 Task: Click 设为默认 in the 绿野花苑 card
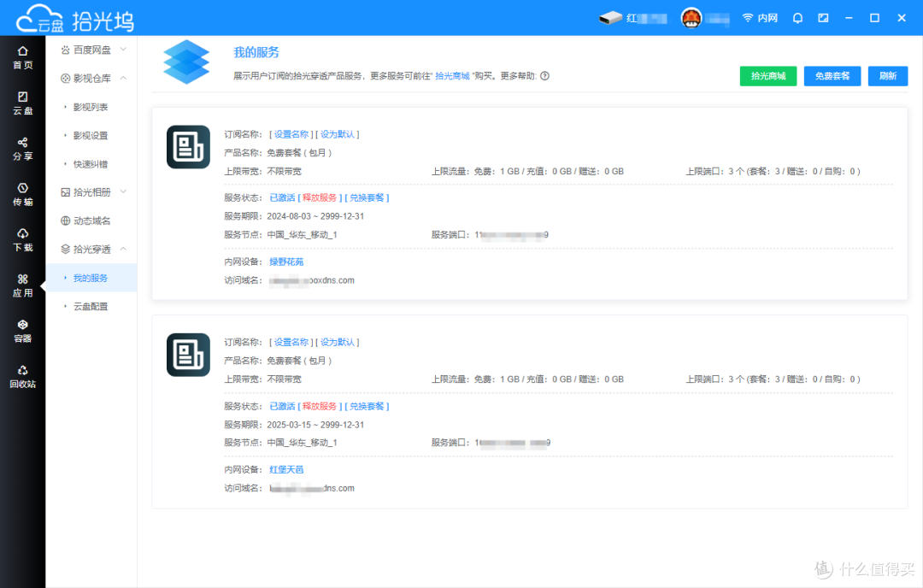point(338,134)
